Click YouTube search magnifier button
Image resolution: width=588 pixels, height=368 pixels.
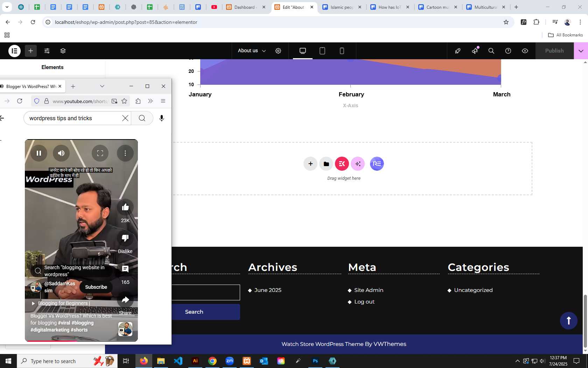tap(142, 118)
